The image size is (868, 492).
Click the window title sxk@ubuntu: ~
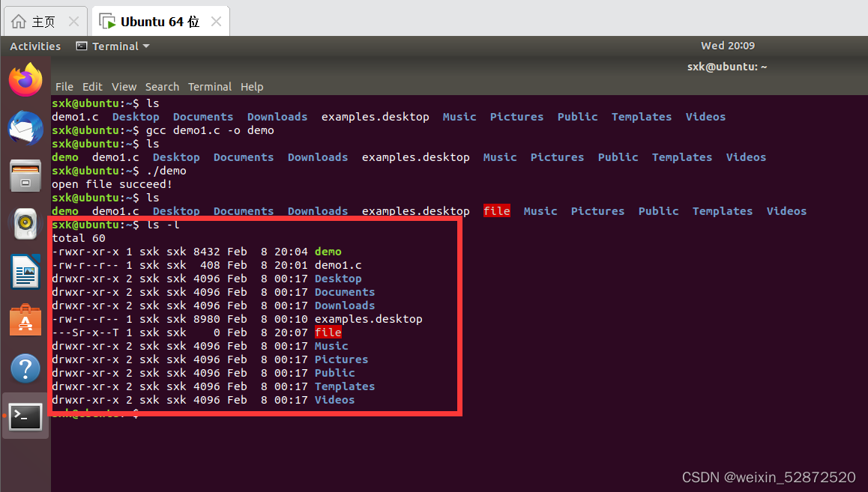[x=727, y=67]
